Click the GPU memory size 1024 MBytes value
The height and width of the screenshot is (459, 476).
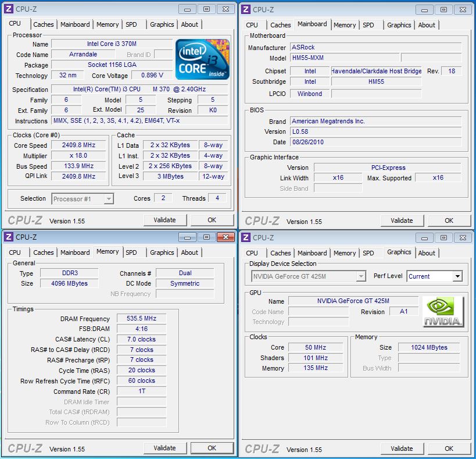click(x=430, y=347)
